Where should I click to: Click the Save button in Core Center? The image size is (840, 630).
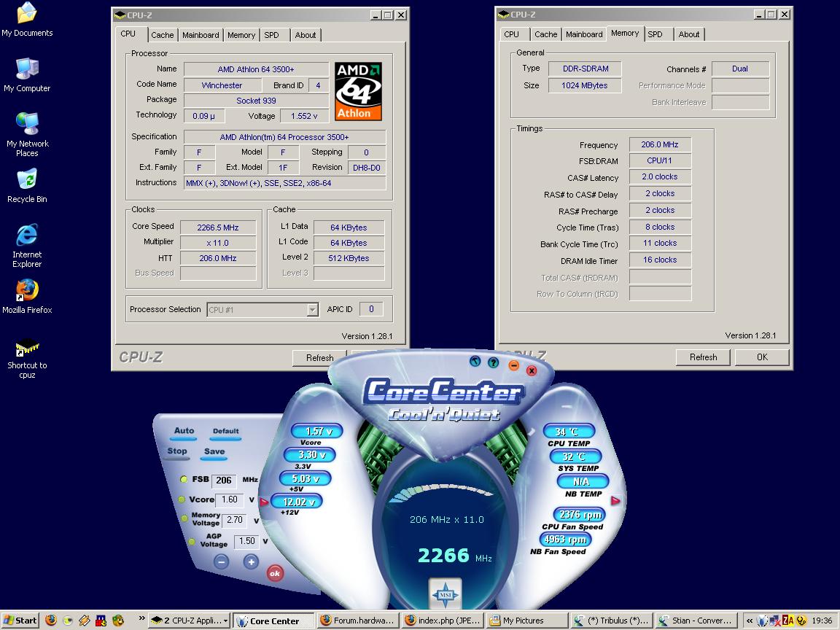tap(214, 451)
